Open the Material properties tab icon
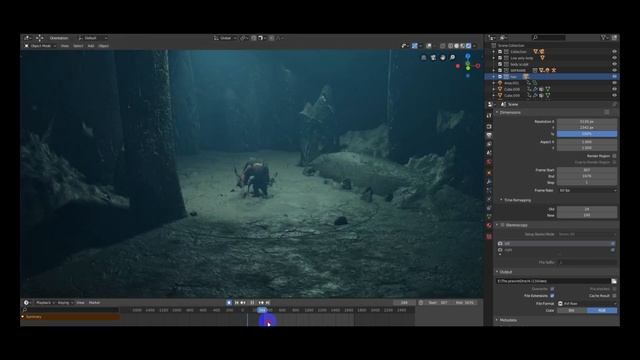Image resolution: width=640 pixels, height=360 pixels. [489, 225]
